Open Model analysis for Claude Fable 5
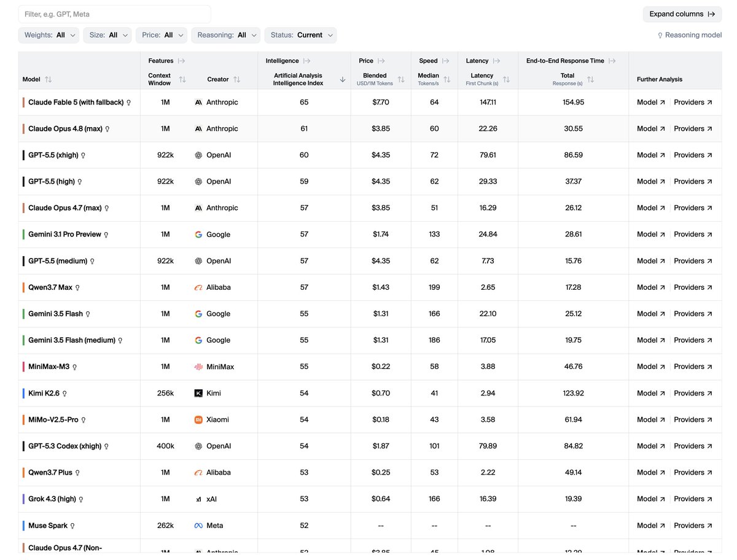 click(x=651, y=103)
